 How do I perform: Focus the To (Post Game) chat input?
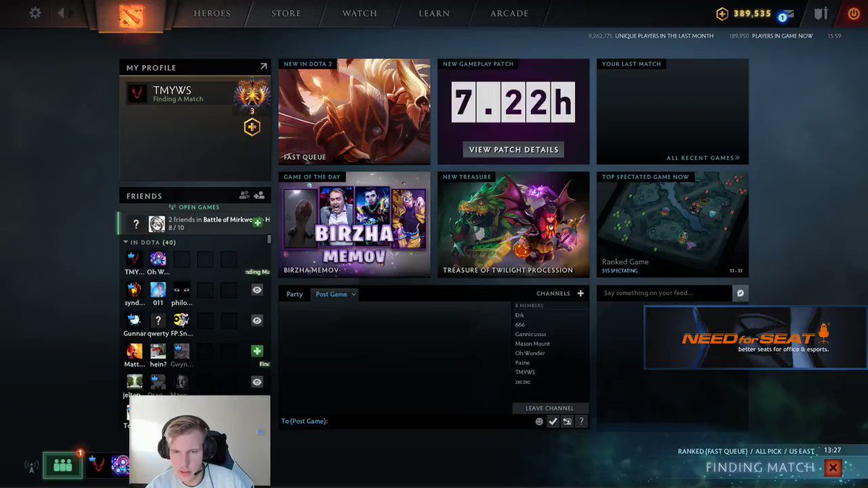pos(405,421)
